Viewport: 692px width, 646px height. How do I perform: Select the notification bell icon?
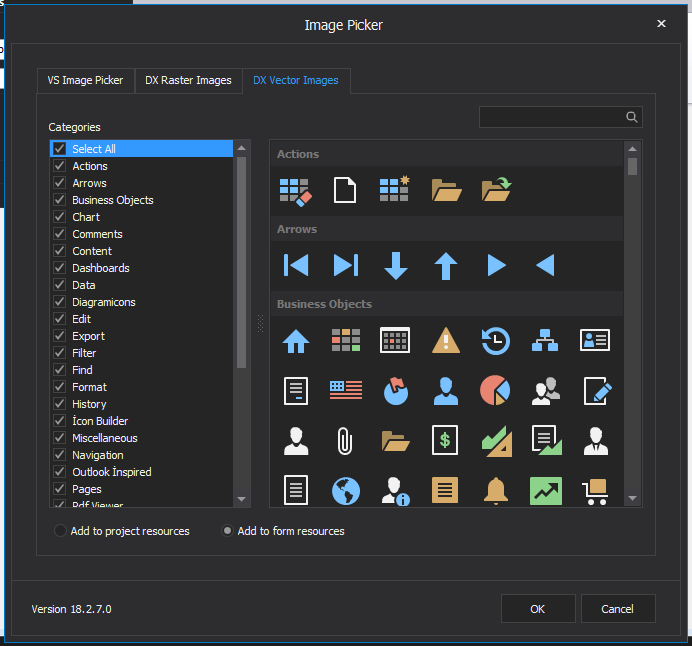[x=496, y=491]
